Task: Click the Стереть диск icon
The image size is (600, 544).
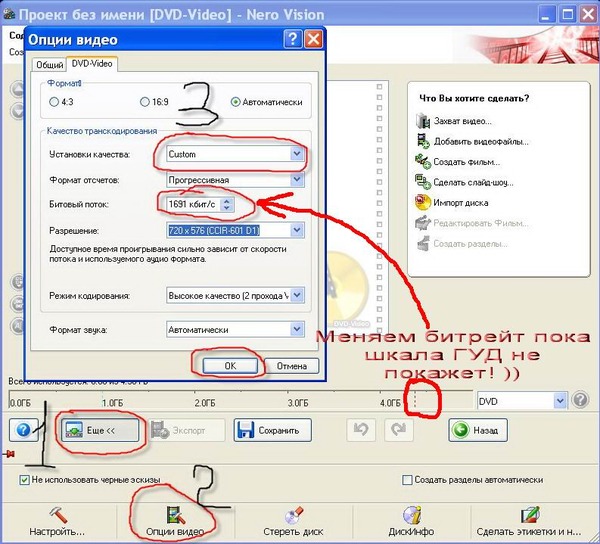Action: pyautogui.click(x=294, y=515)
